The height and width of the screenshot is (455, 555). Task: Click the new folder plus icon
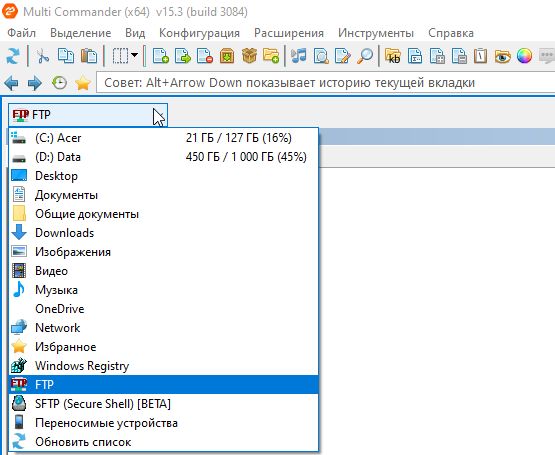(271, 56)
